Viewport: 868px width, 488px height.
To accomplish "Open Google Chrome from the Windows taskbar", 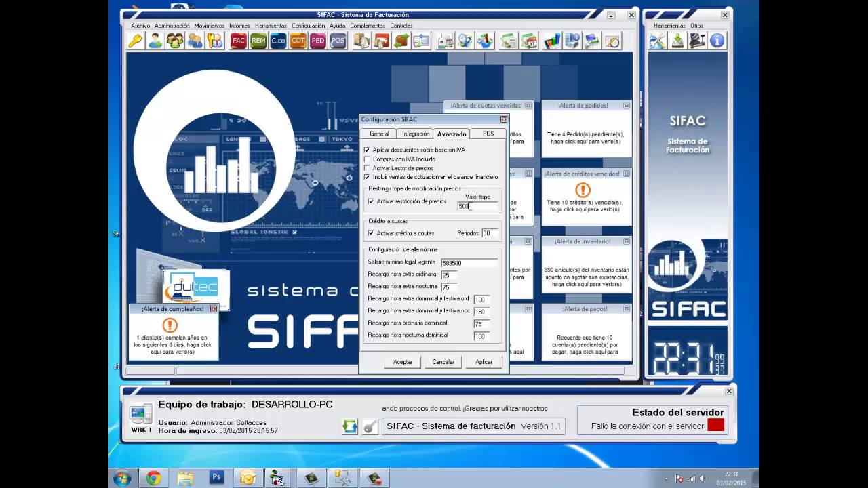I will click(153, 478).
